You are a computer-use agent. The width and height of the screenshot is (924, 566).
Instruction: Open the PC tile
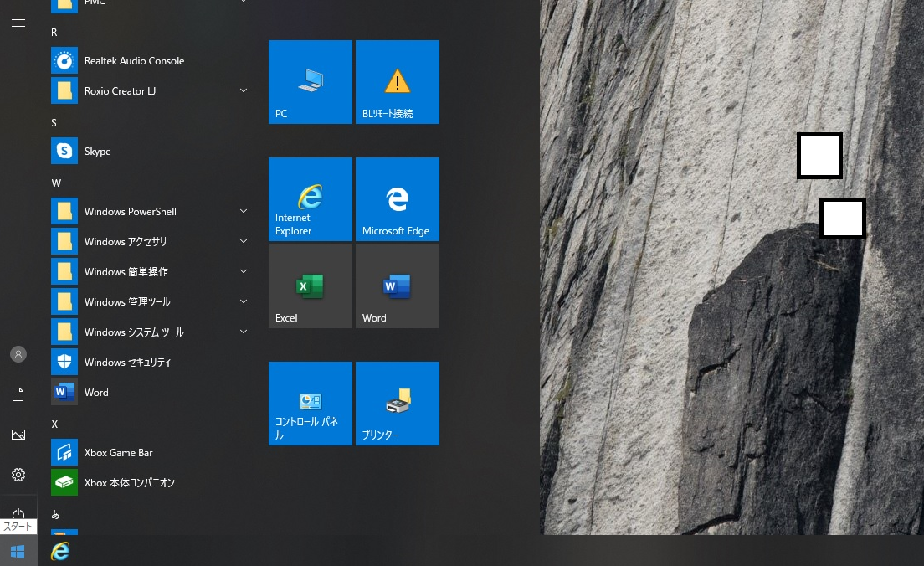311,82
